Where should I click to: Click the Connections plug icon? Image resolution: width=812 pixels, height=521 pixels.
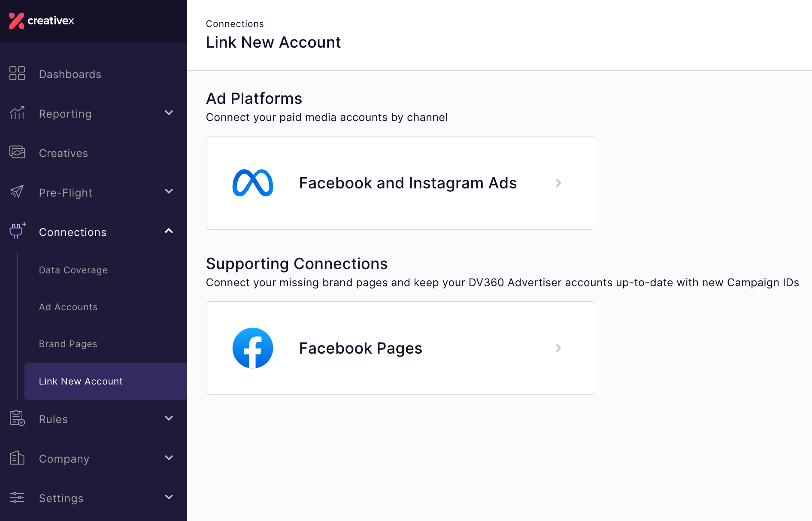pyautogui.click(x=18, y=231)
